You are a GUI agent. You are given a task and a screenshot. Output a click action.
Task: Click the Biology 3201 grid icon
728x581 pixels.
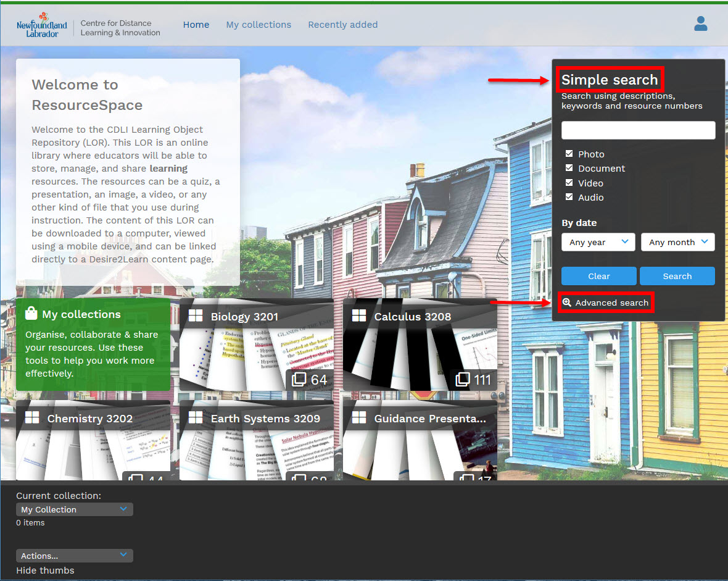pyautogui.click(x=196, y=316)
